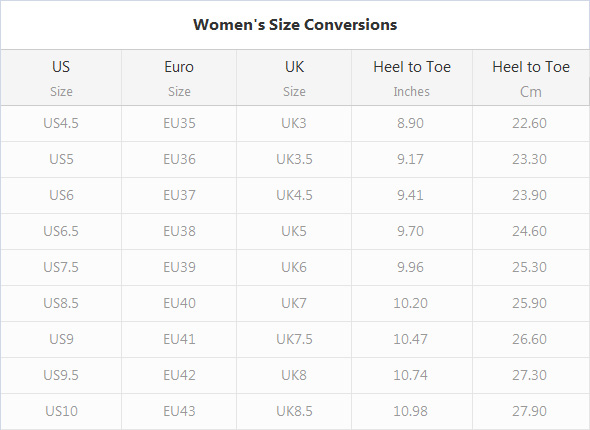Select the Euro Size column header
The image size is (590, 430).
pos(179,78)
